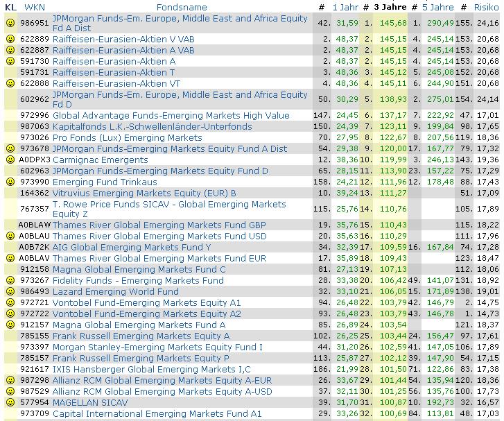Open Raiffeisen-Eurasien-Aktien A VAB fund link
504x421 pixels.
click(x=123, y=50)
